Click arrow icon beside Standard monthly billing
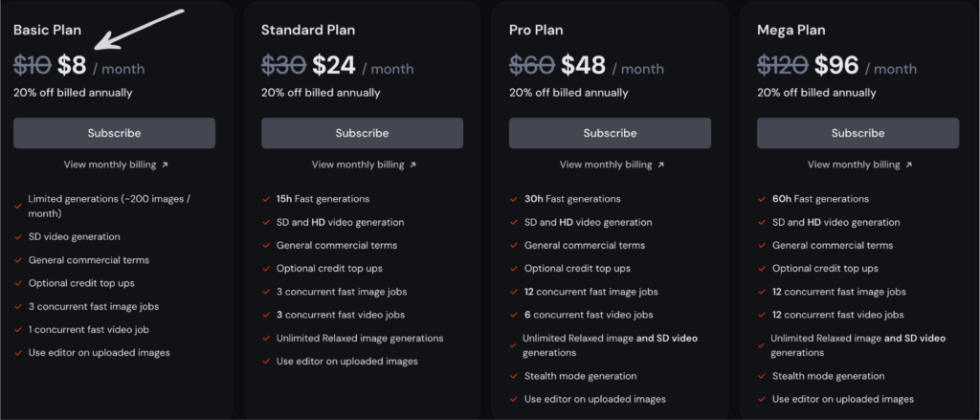Viewport: 980px width, 420px height. [x=412, y=165]
